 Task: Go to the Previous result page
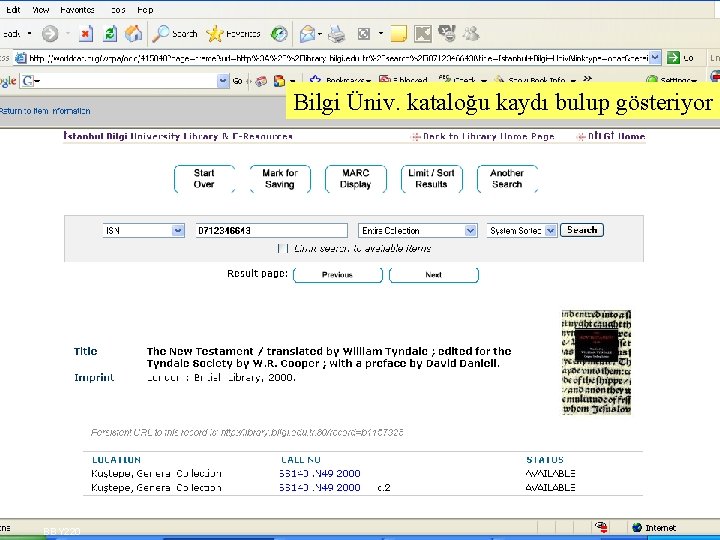point(338,275)
